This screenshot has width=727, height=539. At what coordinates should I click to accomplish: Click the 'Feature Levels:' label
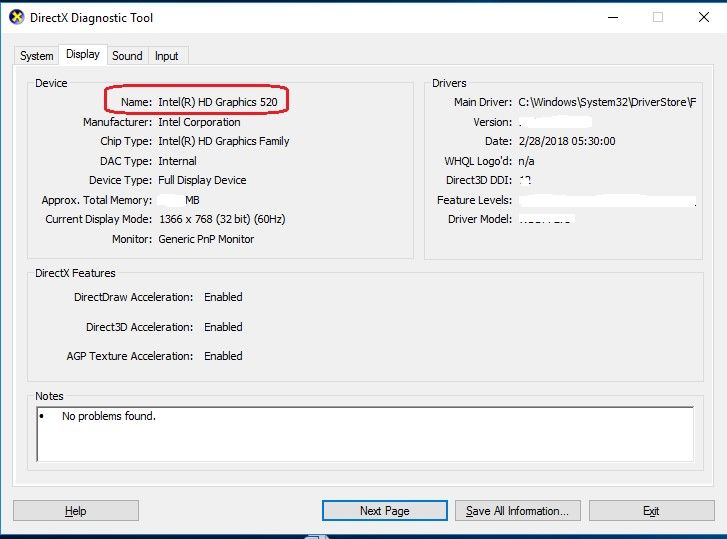click(474, 200)
